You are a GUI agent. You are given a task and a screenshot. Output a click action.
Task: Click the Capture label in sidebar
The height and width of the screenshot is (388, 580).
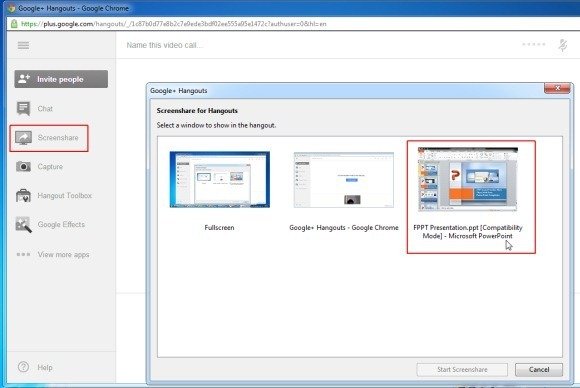click(x=50, y=166)
